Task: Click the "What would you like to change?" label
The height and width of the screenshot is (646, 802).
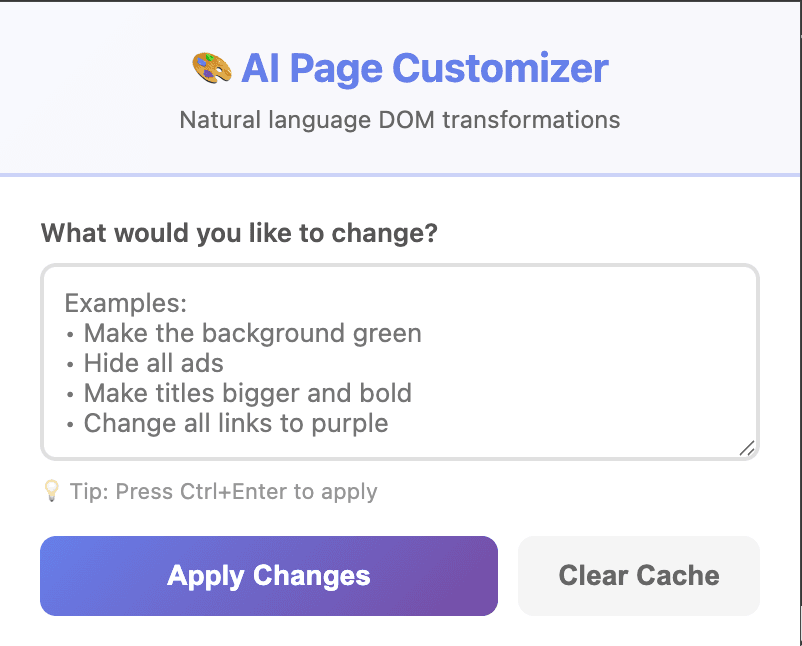Action: [x=238, y=233]
